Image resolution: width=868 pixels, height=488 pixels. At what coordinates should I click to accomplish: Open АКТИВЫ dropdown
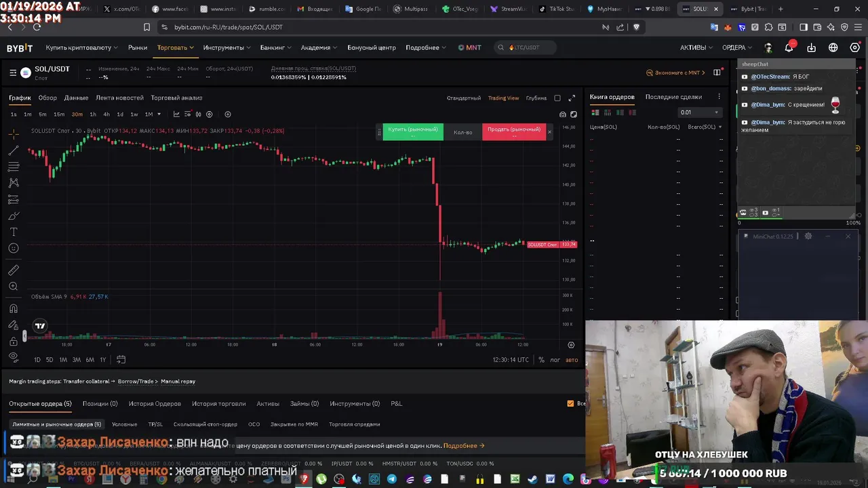tap(696, 47)
